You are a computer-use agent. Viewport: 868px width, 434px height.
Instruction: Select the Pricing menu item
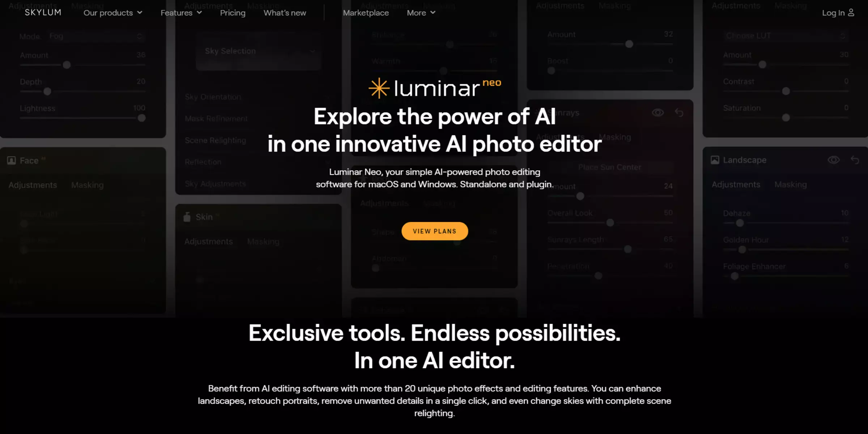(233, 13)
